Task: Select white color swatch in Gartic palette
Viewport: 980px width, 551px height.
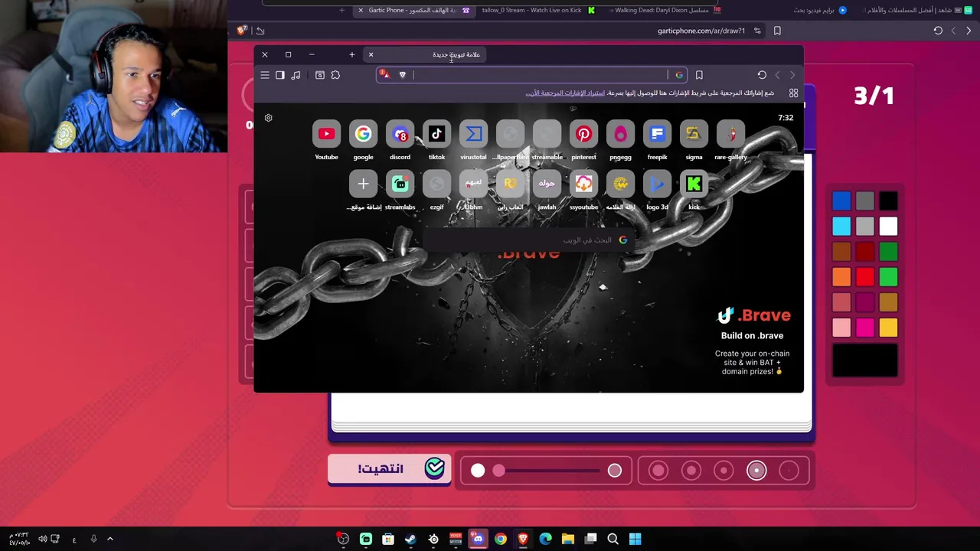Action: 888,227
